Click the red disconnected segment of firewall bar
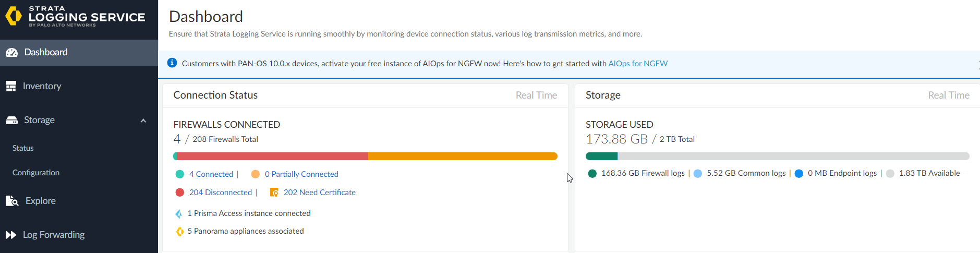The width and height of the screenshot is (980, 253). tap(272, 156)
